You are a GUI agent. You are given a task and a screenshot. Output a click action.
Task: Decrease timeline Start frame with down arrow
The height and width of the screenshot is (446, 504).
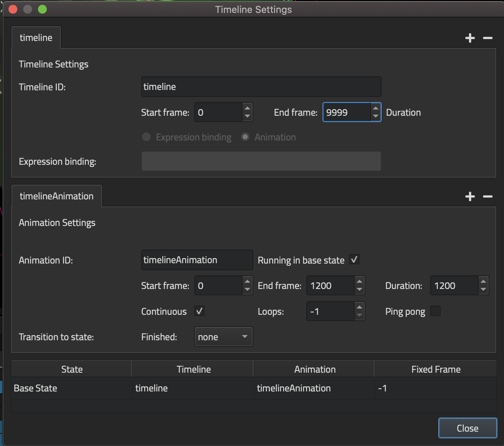(247, 116)
